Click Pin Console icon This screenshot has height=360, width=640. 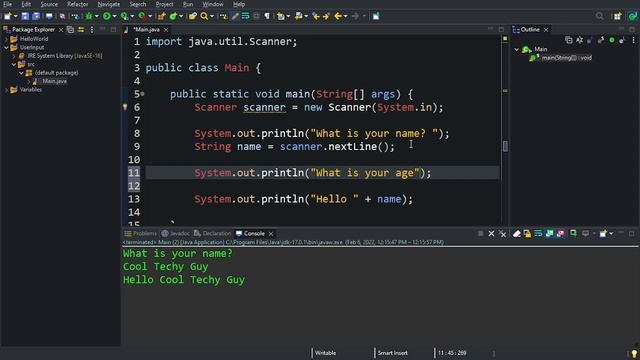573,233
